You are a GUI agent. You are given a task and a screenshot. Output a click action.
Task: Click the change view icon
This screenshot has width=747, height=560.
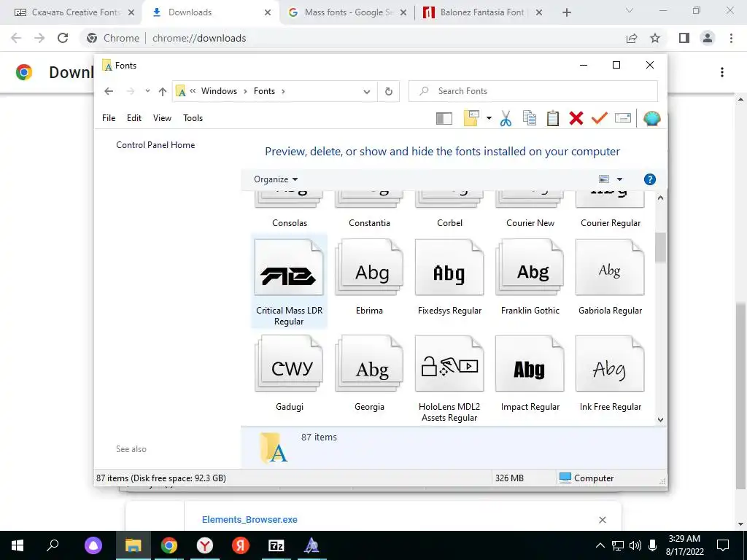tap(604, 179)
